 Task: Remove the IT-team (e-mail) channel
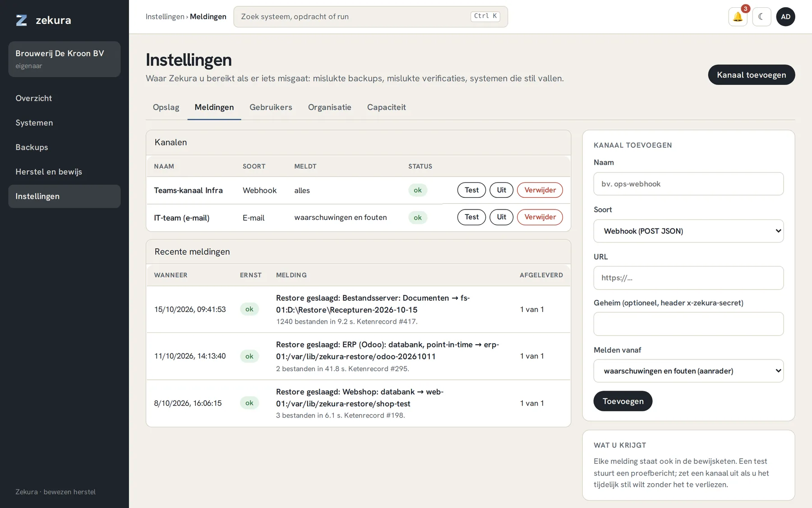click(x=540, y=217)
